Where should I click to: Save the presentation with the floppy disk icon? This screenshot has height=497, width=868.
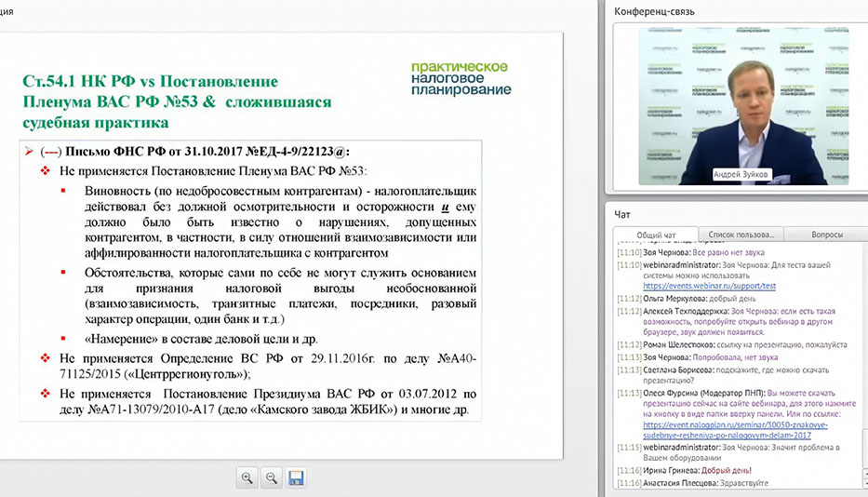coord(296,477)
